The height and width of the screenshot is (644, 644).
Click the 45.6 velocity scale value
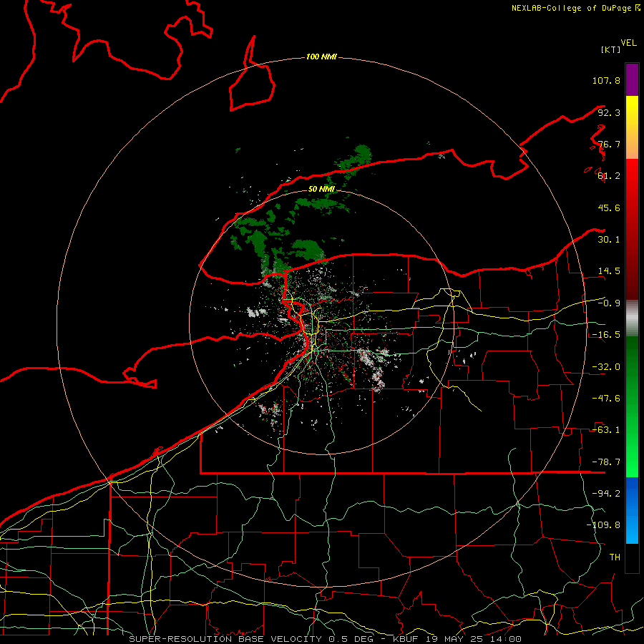(x=609, y=208)
